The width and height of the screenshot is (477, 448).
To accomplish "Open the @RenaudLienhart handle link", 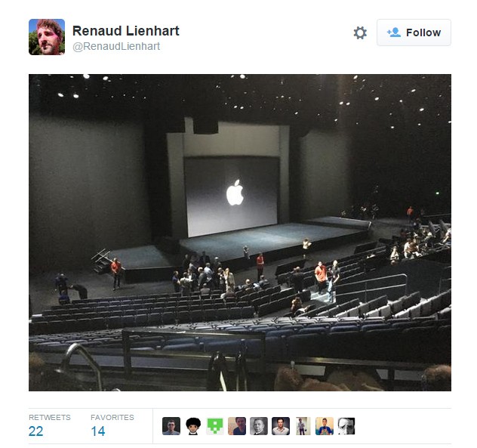I will pyautogui.click(x=116, y=46).
